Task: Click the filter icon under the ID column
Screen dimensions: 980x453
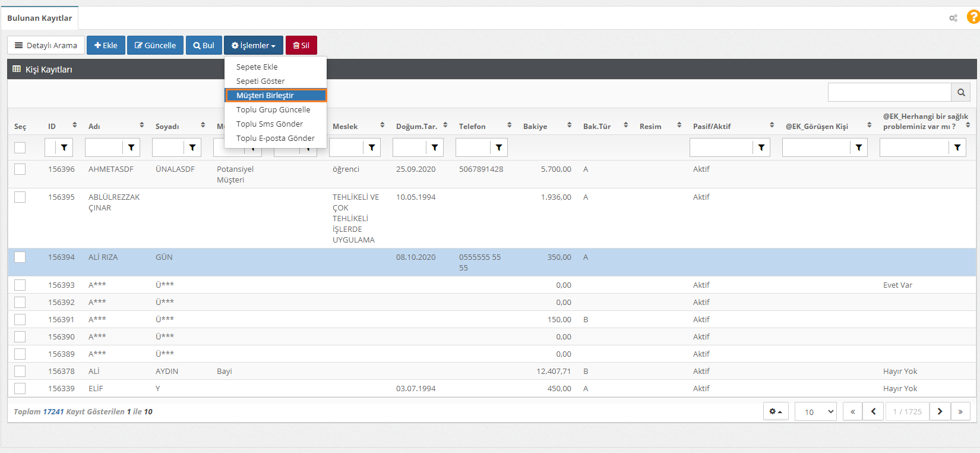Action: 64,147
